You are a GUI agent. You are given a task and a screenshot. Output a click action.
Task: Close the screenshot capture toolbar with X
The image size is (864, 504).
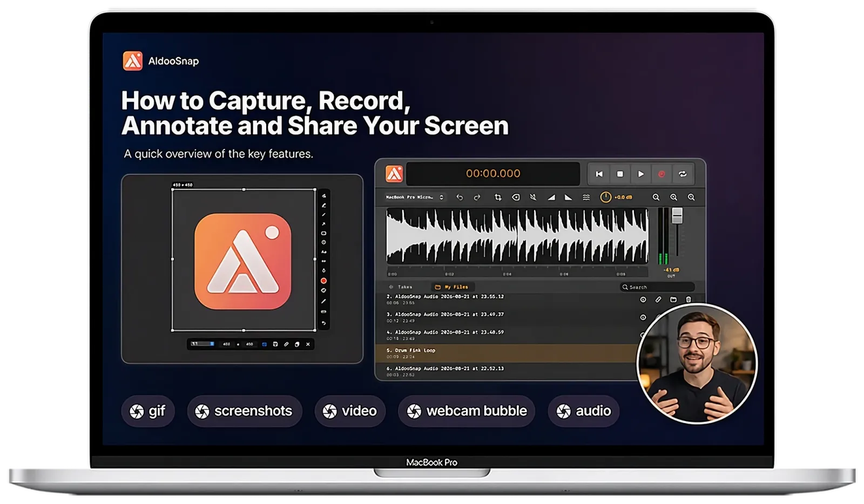pos(308,344)
